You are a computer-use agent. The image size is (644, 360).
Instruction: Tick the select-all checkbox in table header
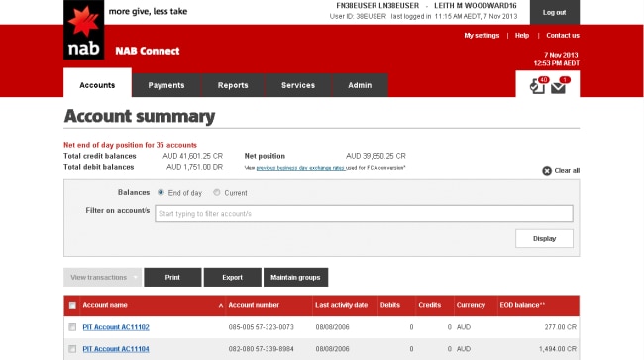click(72, 305)
